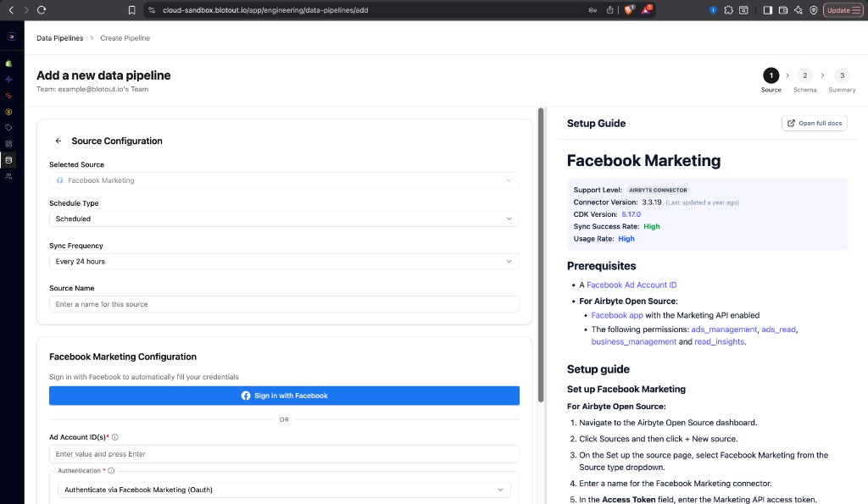Image resolution: width=868 pixels, height=504 pixels.
Task: Click the Brave VPN shield icon
Action: tap(814, 10)
